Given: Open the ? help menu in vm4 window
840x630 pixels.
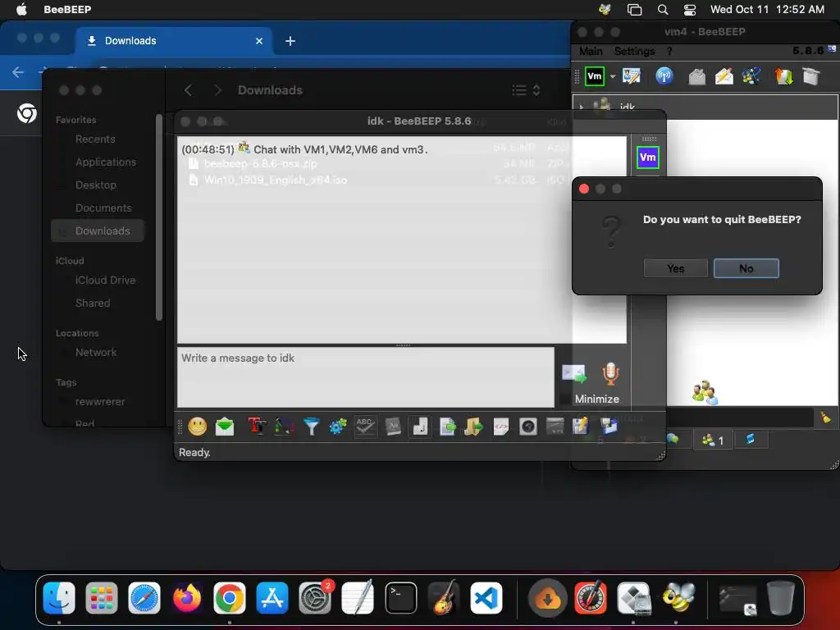Looking at the screenshot, I should [x=669, y=52].
